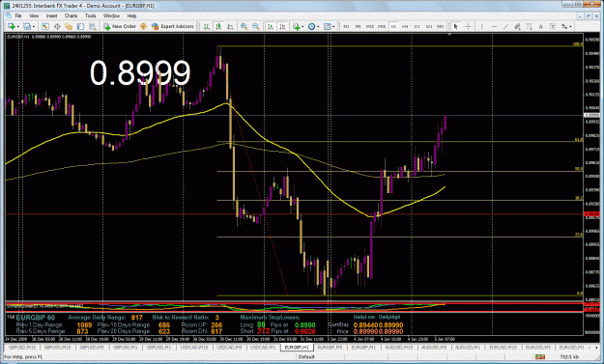Zoom out on the chart
Viewport: 604px width, 364px height.
[x=255, y=26]
